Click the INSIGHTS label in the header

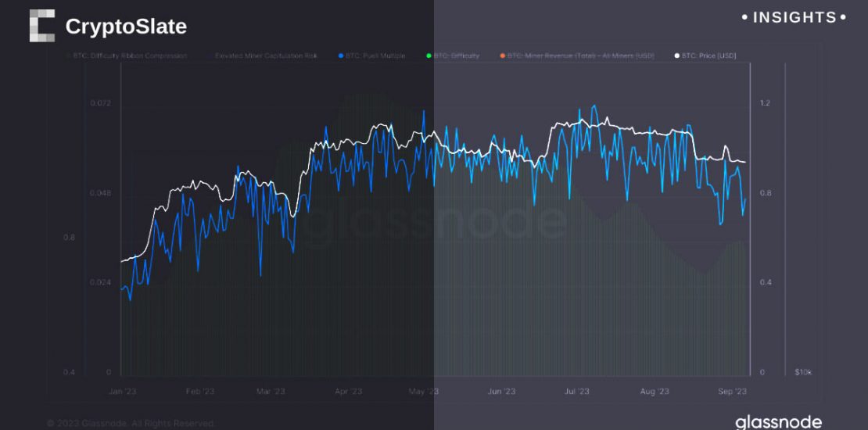pyautogui.click(x=794, y=17)
